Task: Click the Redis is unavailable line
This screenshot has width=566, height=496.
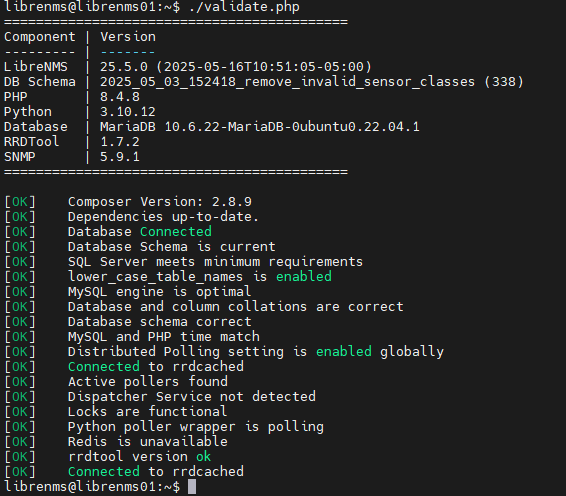Action: tap(148, 442)
